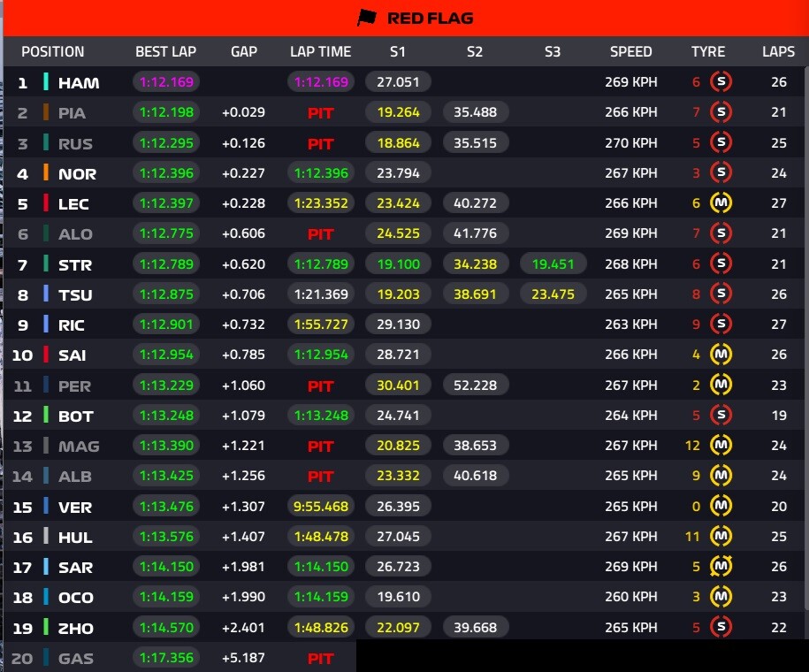Click the orange team colour bar beside NOR
Screen dimensions: 809x672
pyautogui.click(x=46, y=172)
